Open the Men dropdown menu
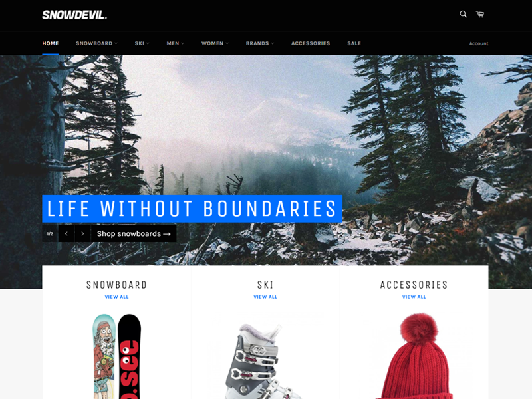The height and width of the screenshot is (399, 532). 176,43
